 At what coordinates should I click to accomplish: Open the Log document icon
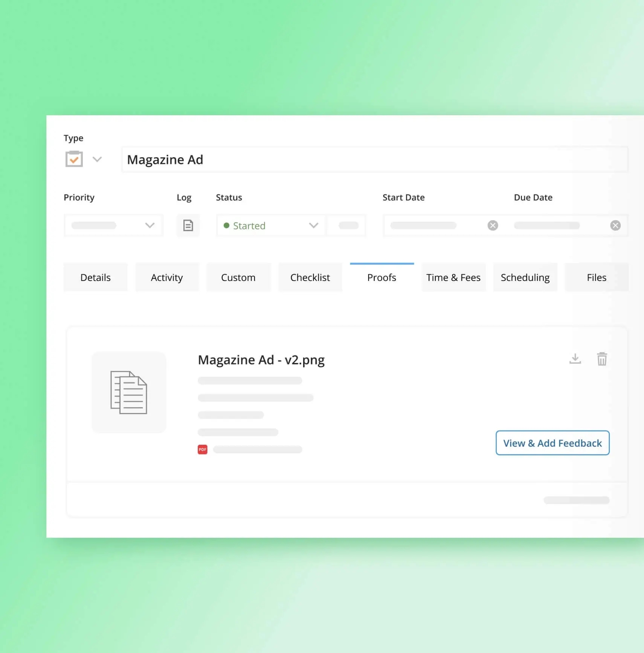[x=188, y=225]
